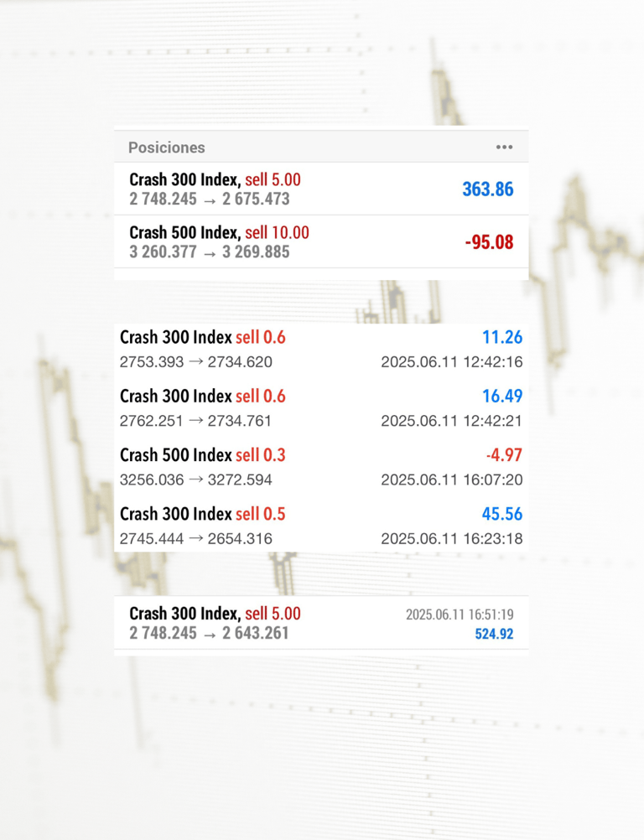Click the price range 3256.036 → 3272.594
This screenshot has width=644, height=840.
pyautogui.click(x=196, y=480)
